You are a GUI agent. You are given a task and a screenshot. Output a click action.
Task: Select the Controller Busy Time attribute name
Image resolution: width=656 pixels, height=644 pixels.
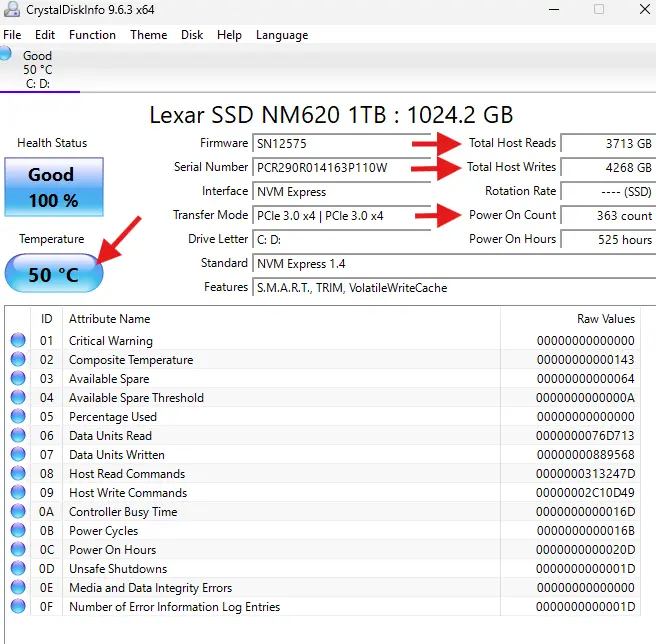click(x=123, y=512)
